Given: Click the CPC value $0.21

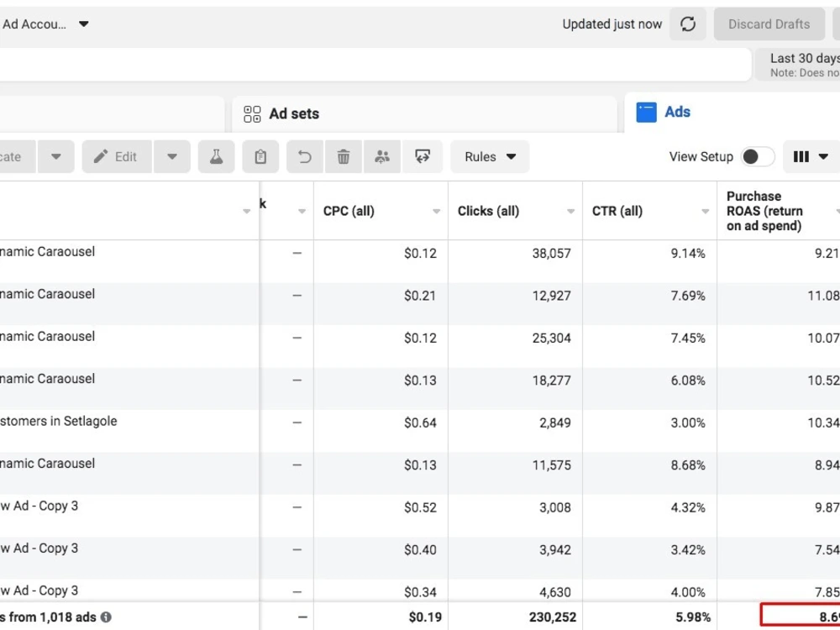Looking at the screenshot, I should 420,296.
